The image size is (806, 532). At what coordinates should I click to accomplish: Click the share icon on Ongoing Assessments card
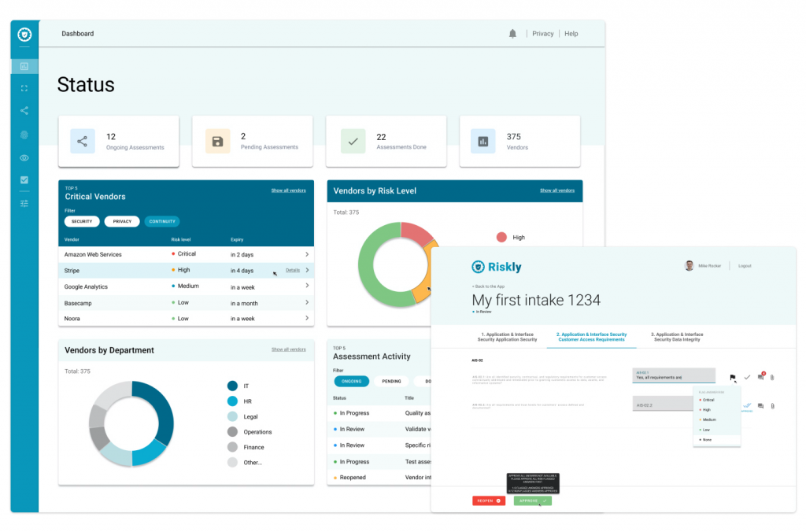(82, 142)
